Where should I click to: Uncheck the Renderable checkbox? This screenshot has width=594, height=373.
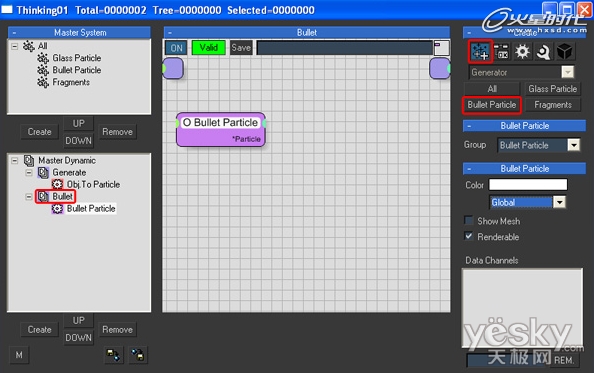click(469, 237)
